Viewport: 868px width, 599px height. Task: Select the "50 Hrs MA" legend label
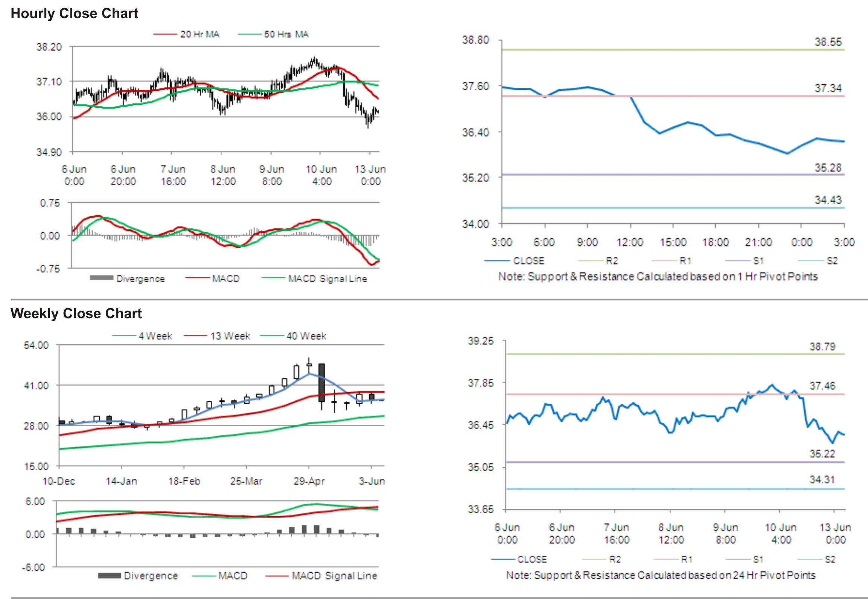click(286, 34)
